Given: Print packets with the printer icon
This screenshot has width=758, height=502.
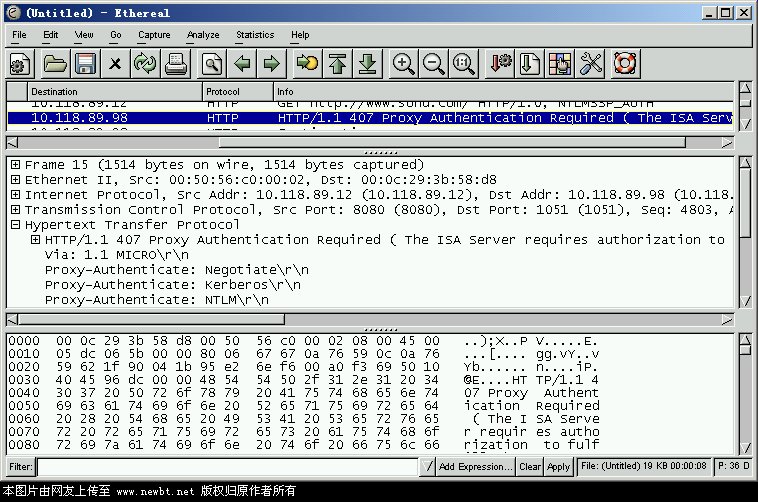Looking at the screenshot, I should click(176, 63).
